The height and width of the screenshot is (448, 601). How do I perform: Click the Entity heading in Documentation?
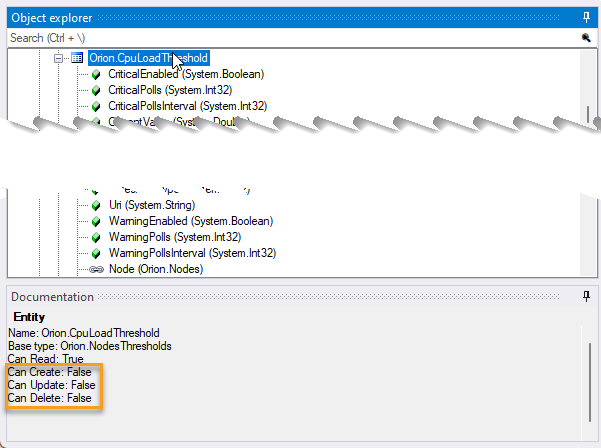click(x=29, y=317)
